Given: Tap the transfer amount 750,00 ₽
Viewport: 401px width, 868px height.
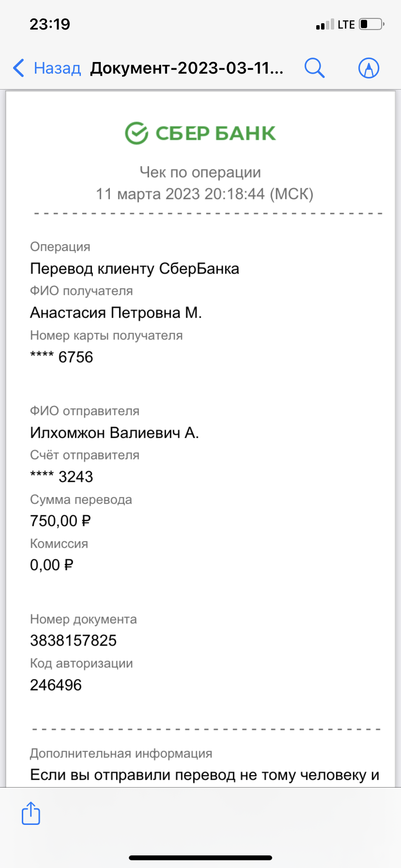Looking at the screenshot, I should [x=61, y=521].
